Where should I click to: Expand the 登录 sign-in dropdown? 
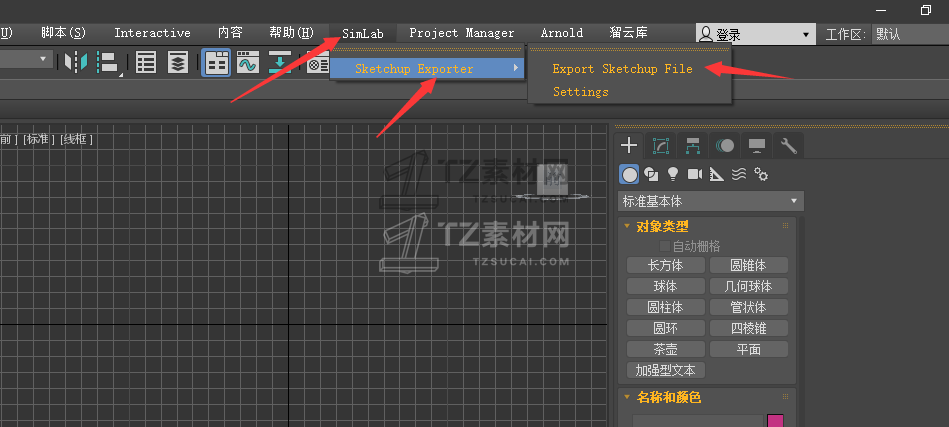pyautogui.click(x=806, y=34)
